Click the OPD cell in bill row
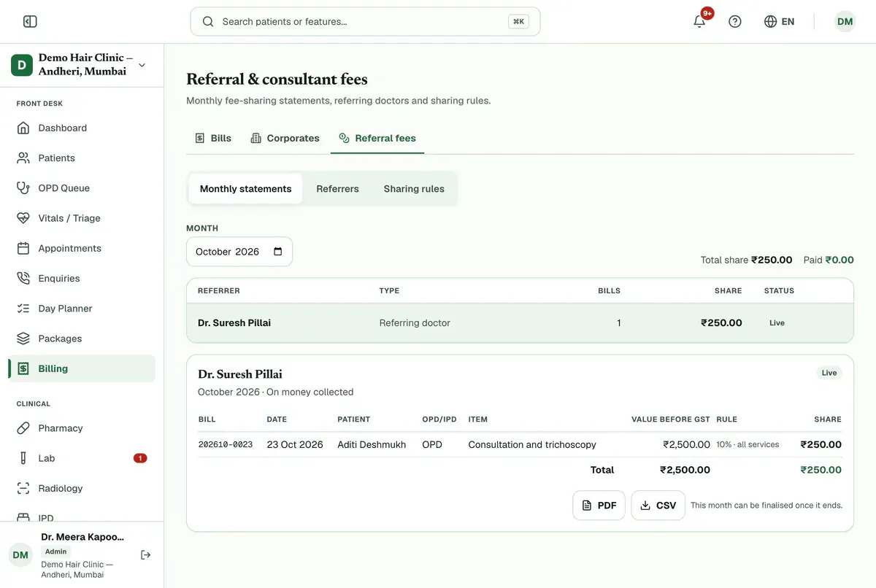 (x=432, y=444)
